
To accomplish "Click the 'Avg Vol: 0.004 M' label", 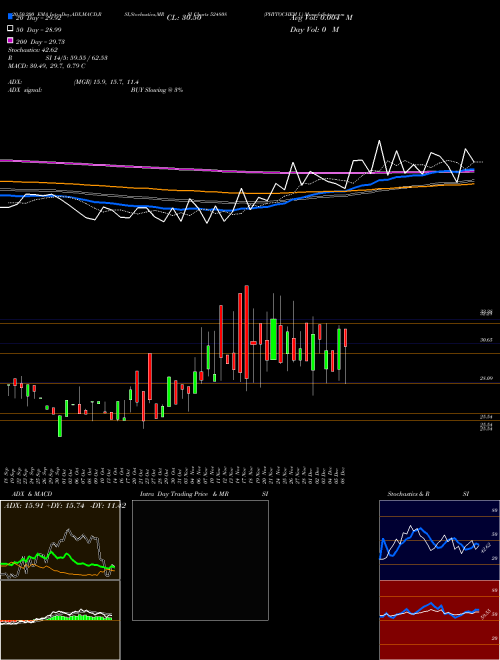I will pyautogui.click(x=321, y=17).
